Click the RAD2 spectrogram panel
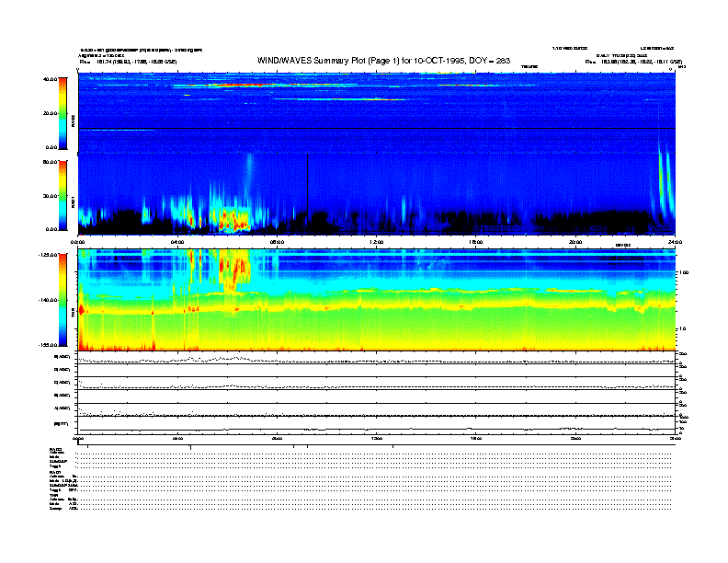 [377, 112]
